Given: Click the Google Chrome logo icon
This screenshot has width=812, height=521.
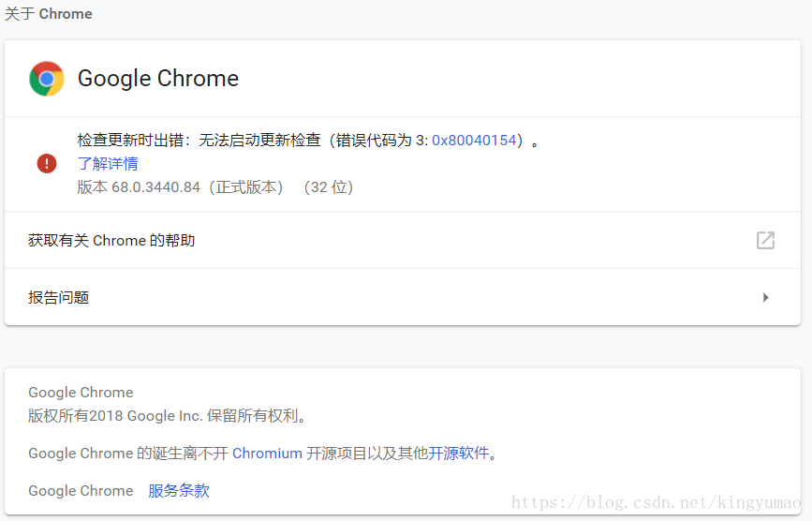Looking at the screenshot, I should coord(47,79).
